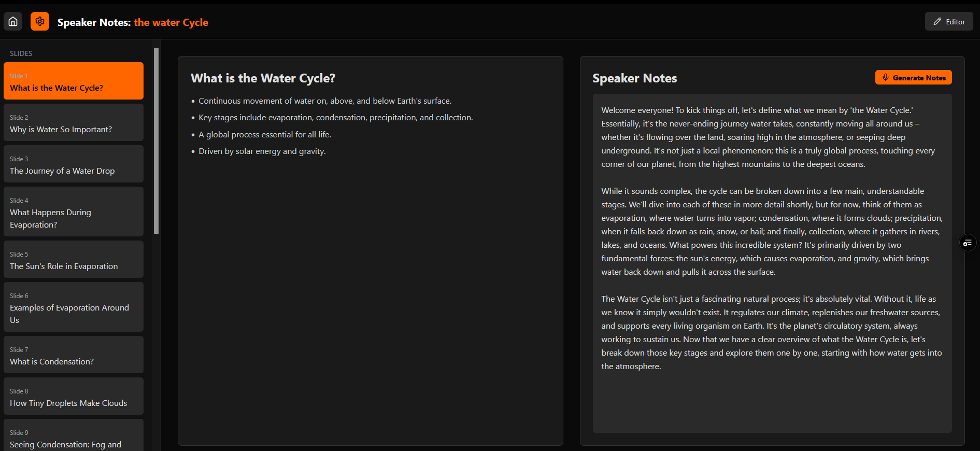Screen dimensions: 980x451
Task: Select Slide 9 'Seeing Condensation: Fog and...'
Action: tap(73, 435)
